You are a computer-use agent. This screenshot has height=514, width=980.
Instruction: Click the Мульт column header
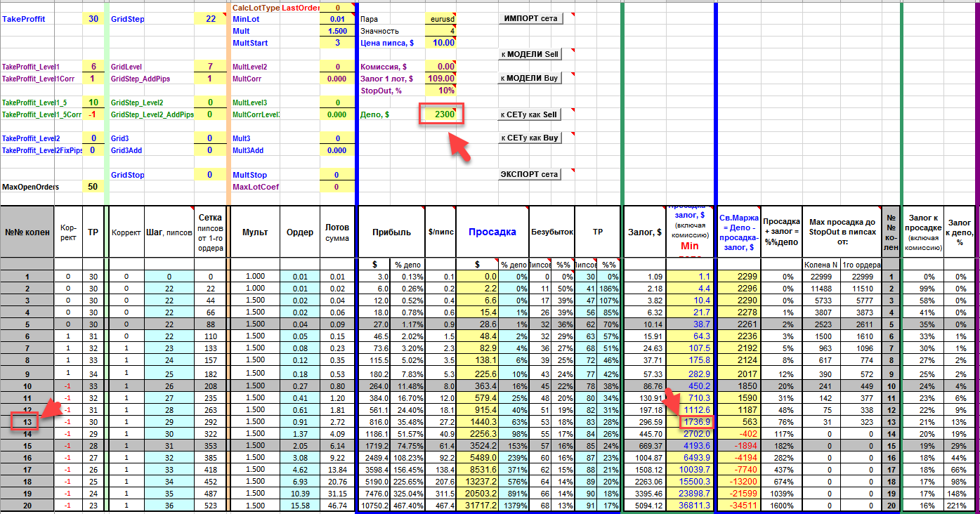point(254,232)
